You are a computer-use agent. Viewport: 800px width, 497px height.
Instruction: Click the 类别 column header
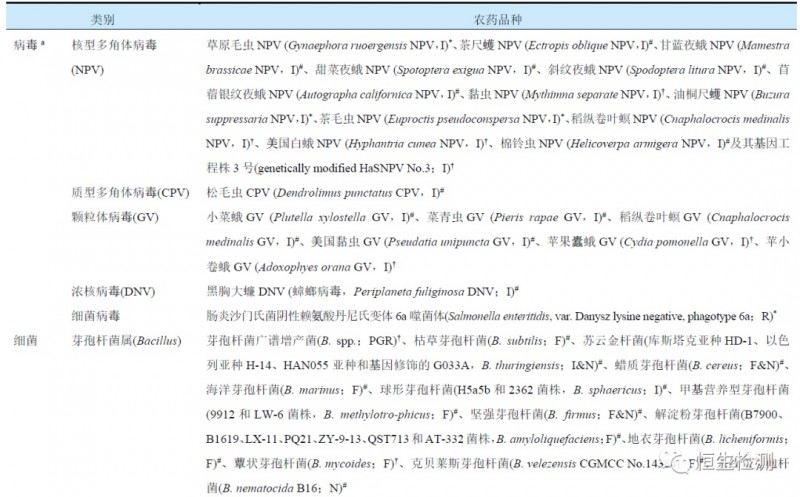pos(102,19)
